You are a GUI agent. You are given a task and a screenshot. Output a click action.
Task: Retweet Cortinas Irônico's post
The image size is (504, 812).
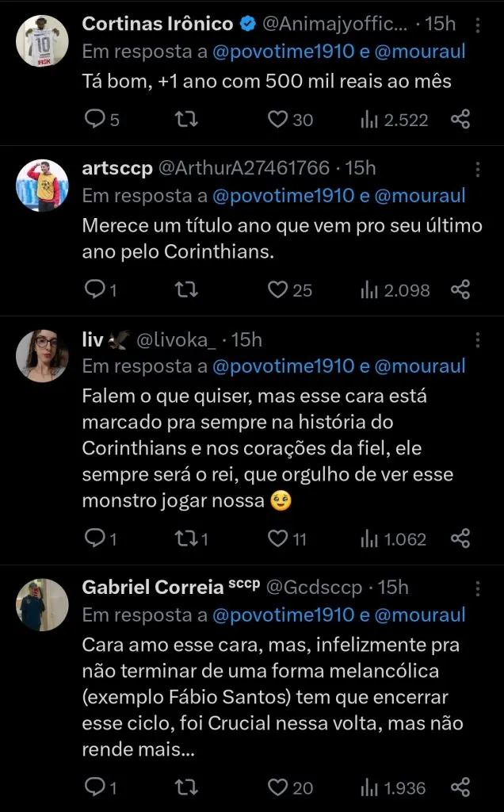[x=185, y=120]
